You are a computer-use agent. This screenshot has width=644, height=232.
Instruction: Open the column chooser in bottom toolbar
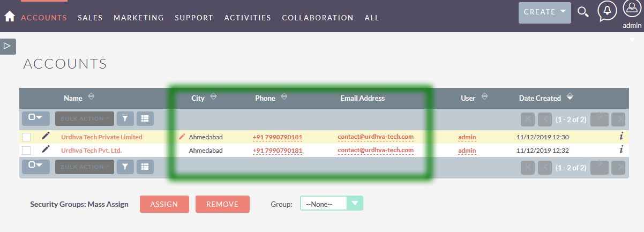point(145,167)
